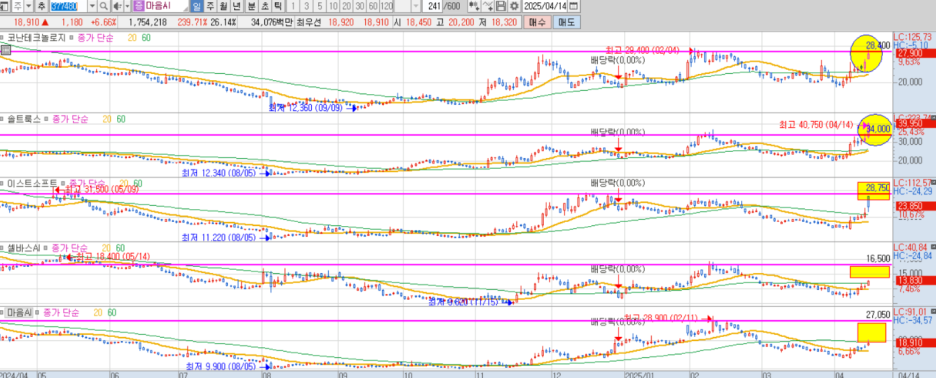Click the 솔트룩스 chart title
This screenshot has width=936, height=378.
(24, 119)
